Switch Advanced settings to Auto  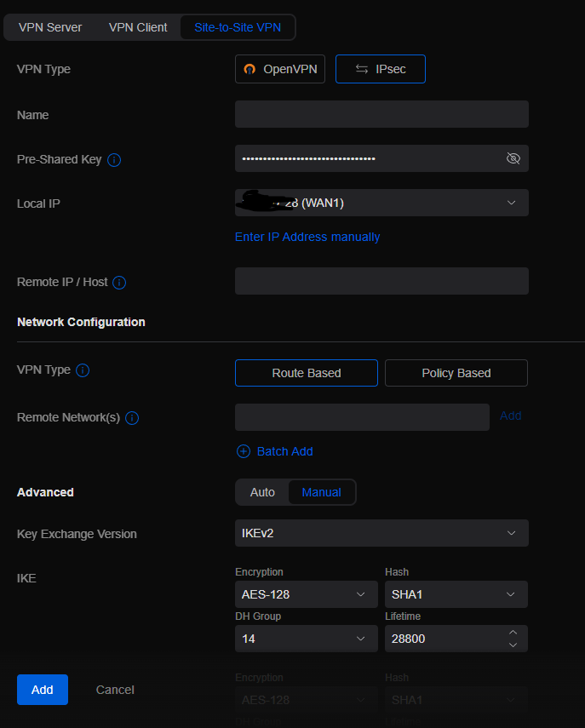(262, 492)
